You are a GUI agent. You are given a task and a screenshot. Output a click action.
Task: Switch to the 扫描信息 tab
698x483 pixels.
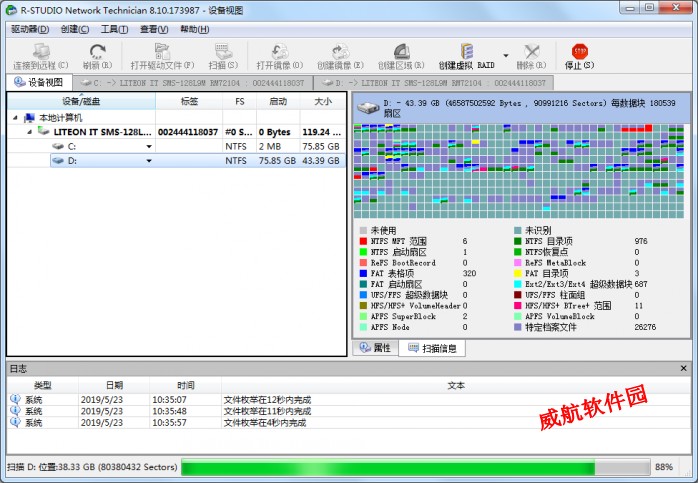(x=432, y=348)
